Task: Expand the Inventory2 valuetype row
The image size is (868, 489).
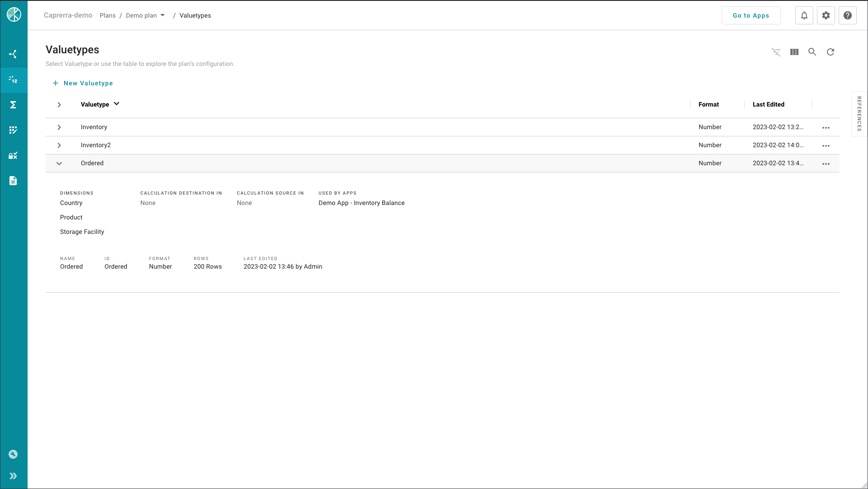Action: [59, 145]
